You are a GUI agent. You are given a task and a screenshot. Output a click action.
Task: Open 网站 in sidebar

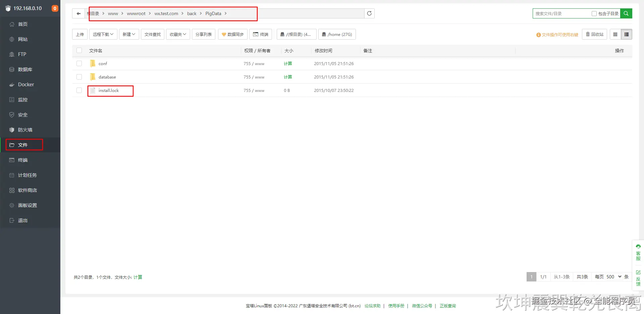pos(30,39)
